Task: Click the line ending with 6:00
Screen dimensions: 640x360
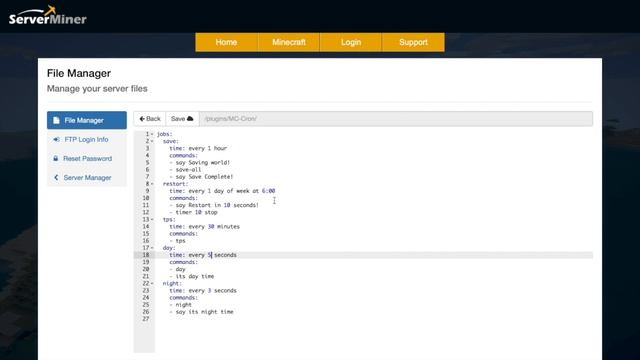Action: pyautogui.click(x=222, y=191)
